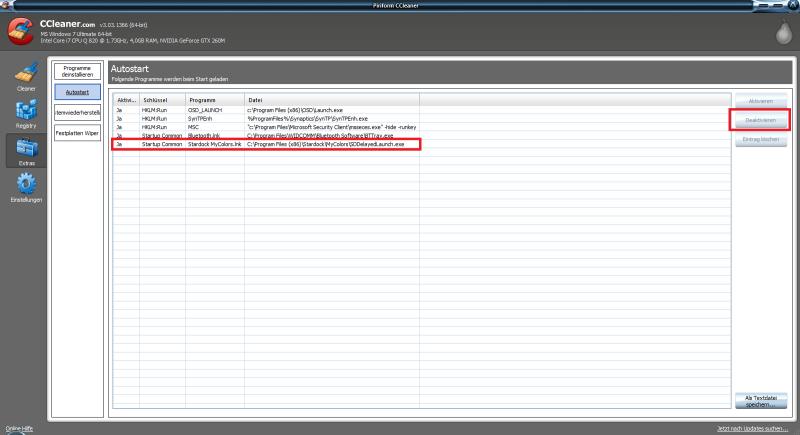Viewport: 800px width, 435px height.
Task: Click the Deaktivieren button
Action: (761, 120)
